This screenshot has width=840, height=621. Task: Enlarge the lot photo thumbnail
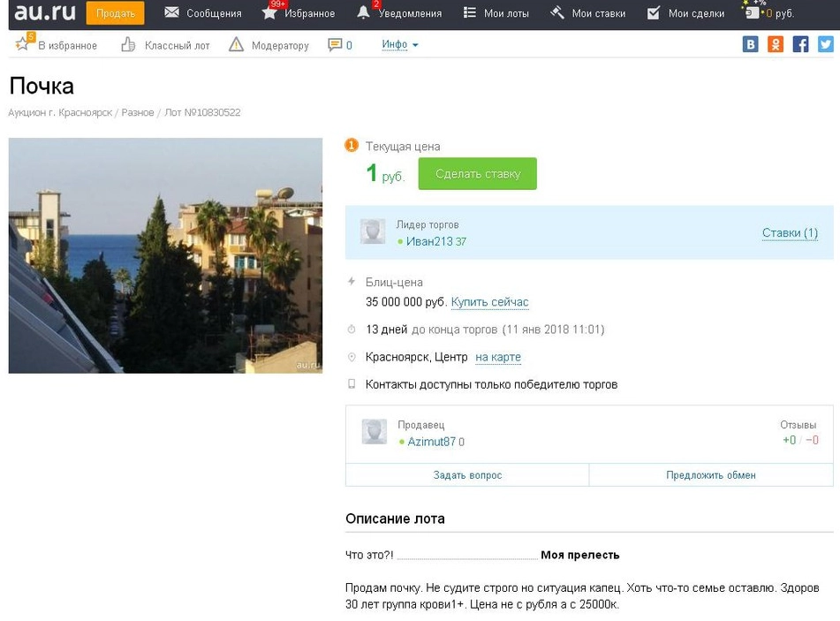pyautogui.click(x=165, y=255)
